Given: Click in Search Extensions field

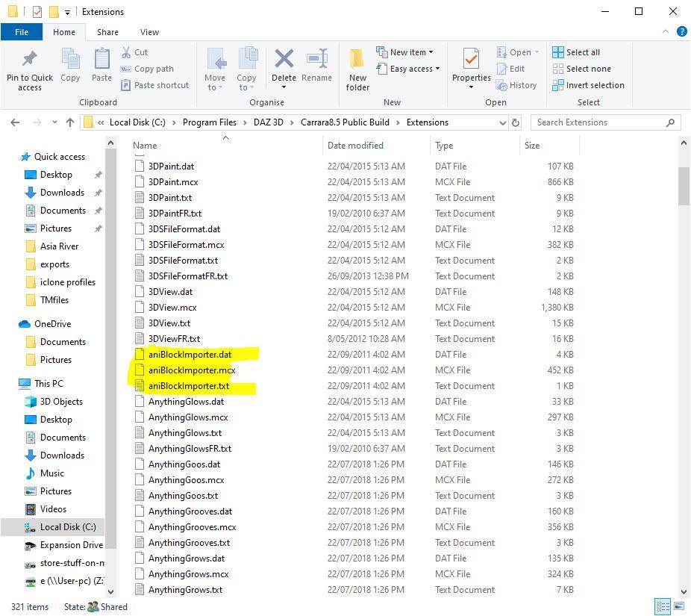Looking at the screenshot, I should (x=599, y=122).
